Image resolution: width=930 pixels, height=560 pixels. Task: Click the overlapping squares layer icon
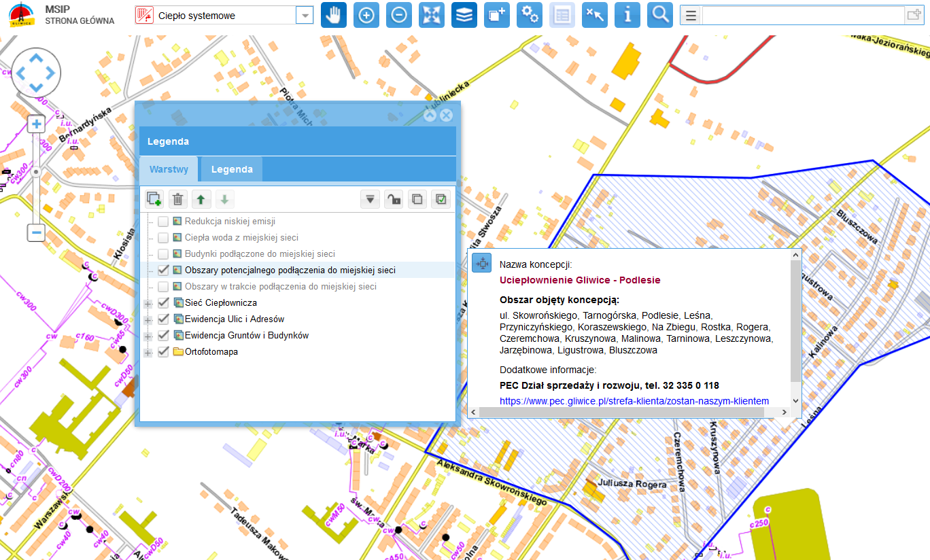pos(417,199)
